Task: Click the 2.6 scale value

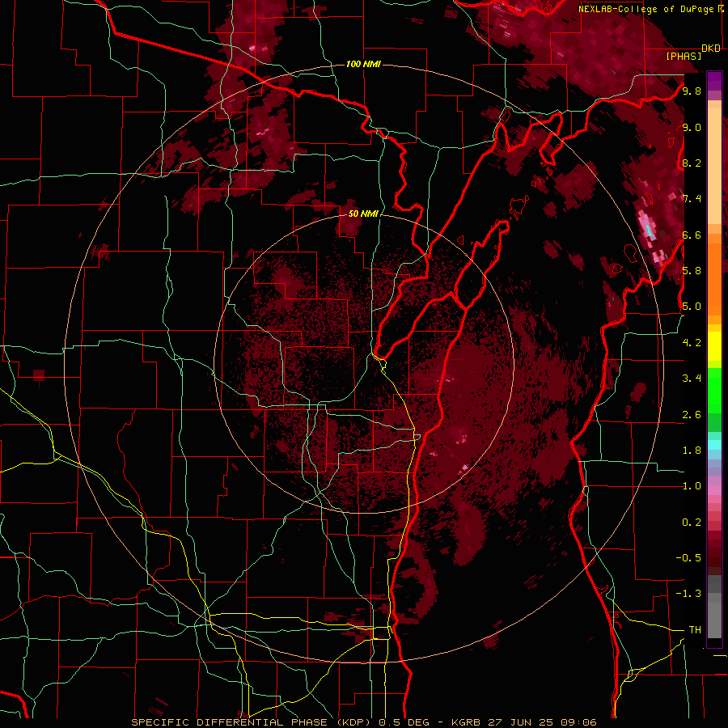Action: click(692, 415)
